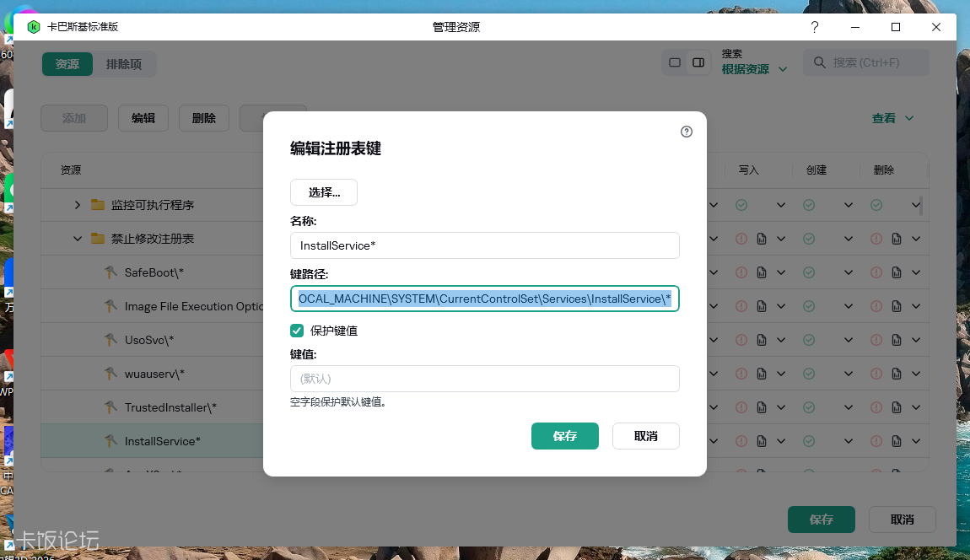
Task: Click 取消 at the bottom of 管理资源 window
Action: (x=902, y=520)
